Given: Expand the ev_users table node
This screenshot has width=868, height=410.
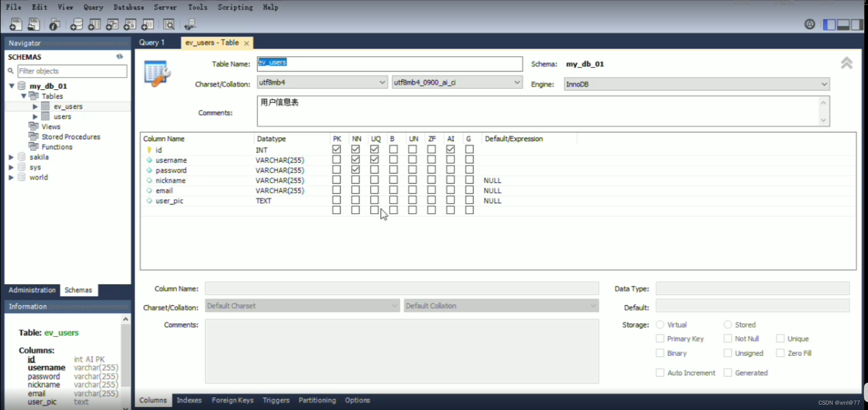Looking at the screenshot, I should 35,106.
